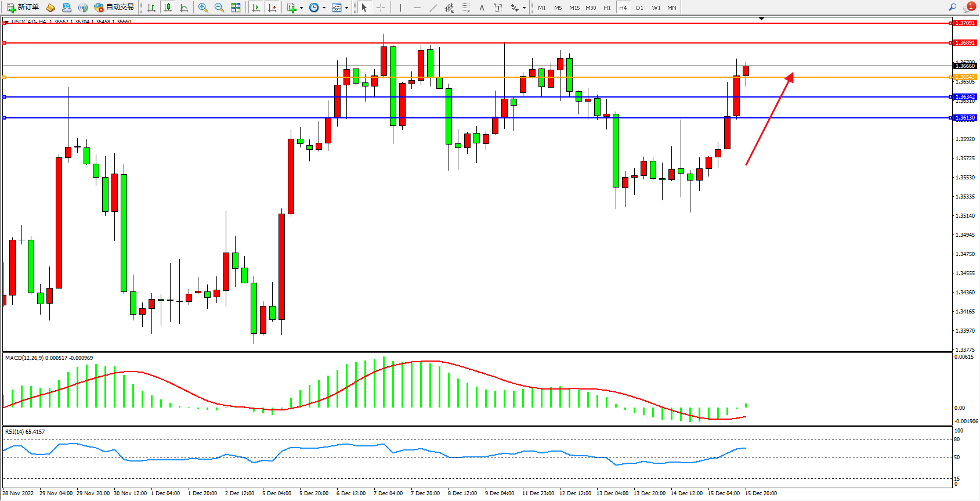980x501 pixels.
Task: Expand the periodicity clock dropdown arrow
Action: click(x=324, y=8)
